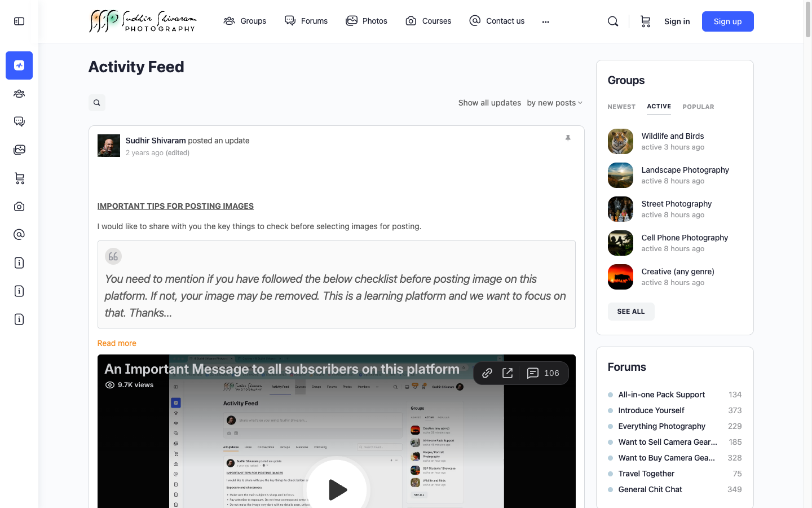Open the 106 comments on the video

coord(543,373)
